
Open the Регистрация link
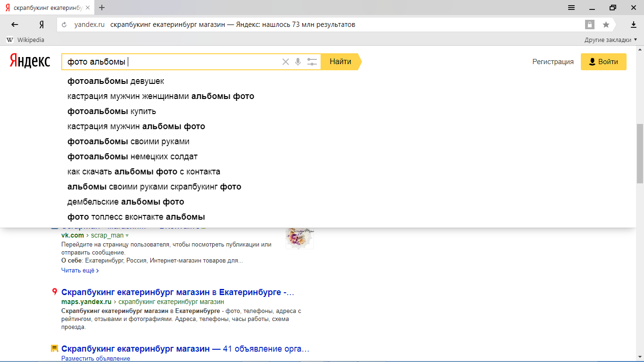(553, 62)
